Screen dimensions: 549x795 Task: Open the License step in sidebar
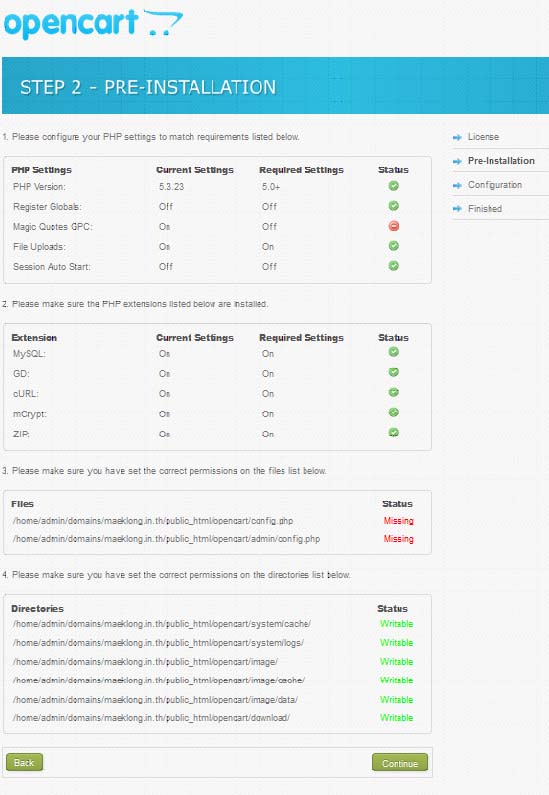point(483,137)
